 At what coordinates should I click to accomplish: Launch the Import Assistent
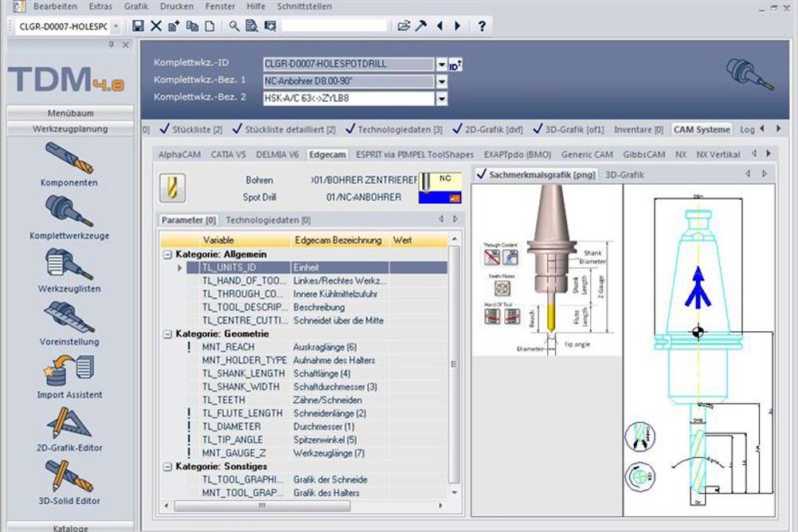(69, 376)
